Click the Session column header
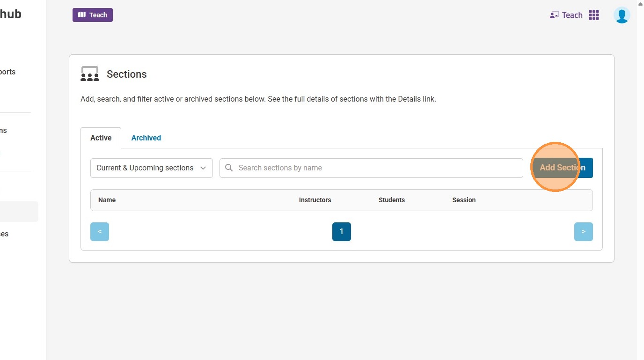 464,200
